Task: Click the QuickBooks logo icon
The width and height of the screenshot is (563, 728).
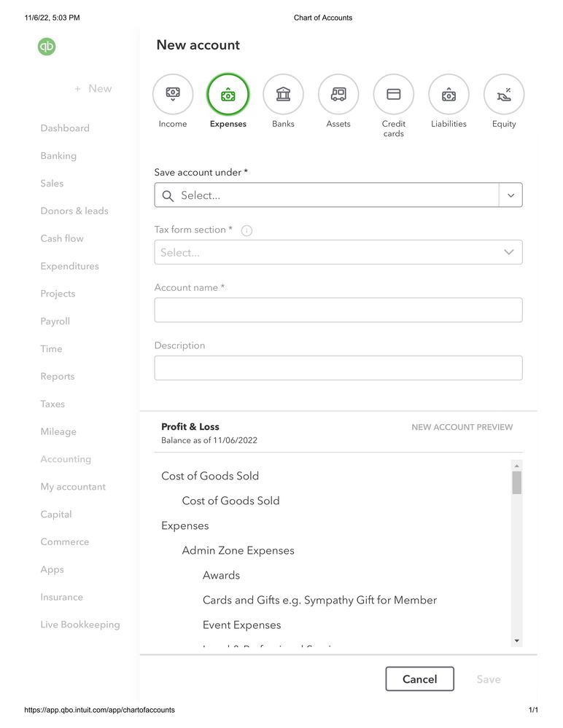Action: [47, 47]
